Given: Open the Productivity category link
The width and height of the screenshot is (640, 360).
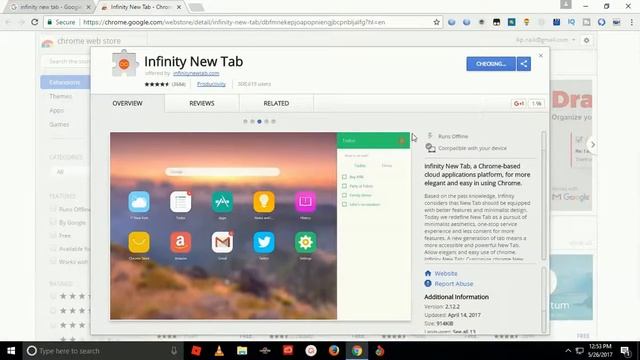Looking at the screenshot, I should coord(211,84).
